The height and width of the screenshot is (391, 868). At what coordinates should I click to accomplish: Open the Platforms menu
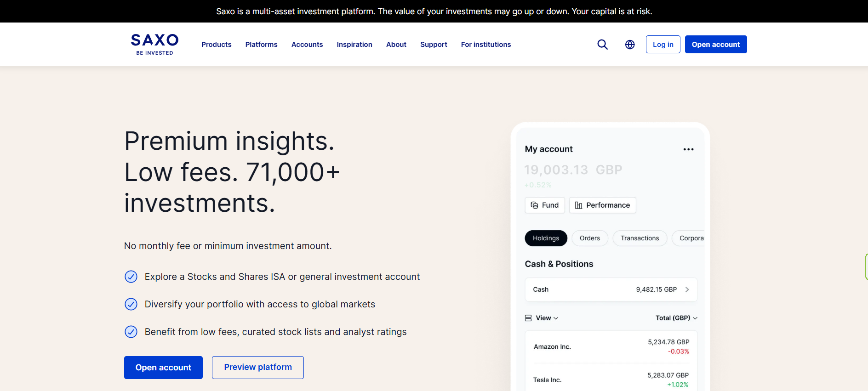click(261, 45)
